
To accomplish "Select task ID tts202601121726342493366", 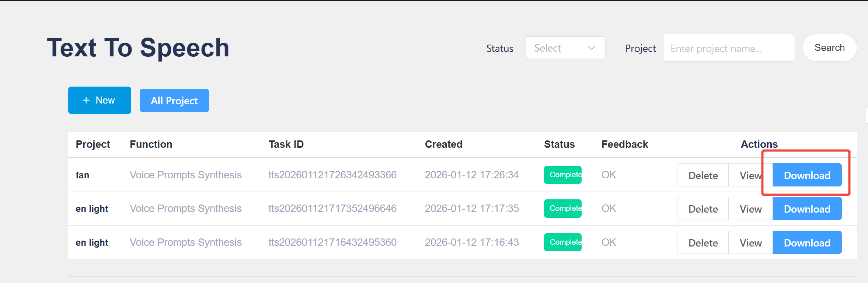I will pyautogui.click(x=332, y=175).
